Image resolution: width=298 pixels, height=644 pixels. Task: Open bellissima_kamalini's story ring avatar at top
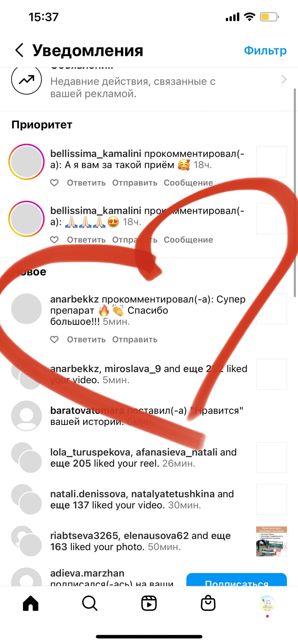click(26, 162)
